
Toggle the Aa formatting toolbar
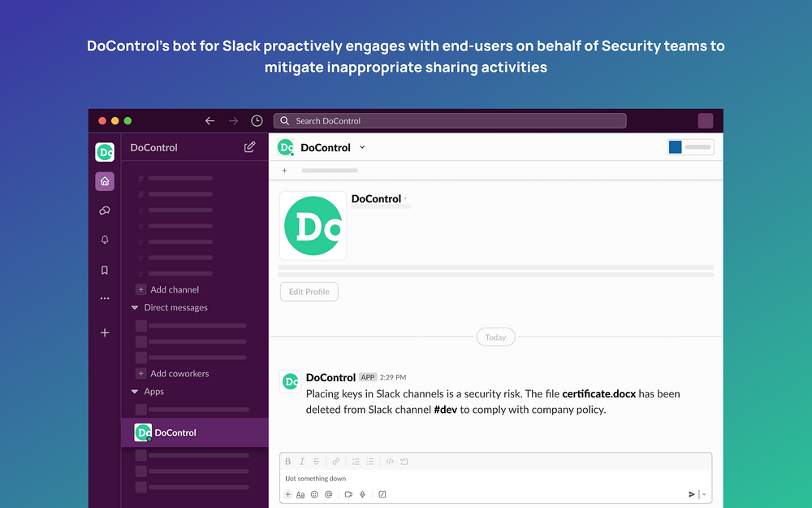click(x=300, y=494)
